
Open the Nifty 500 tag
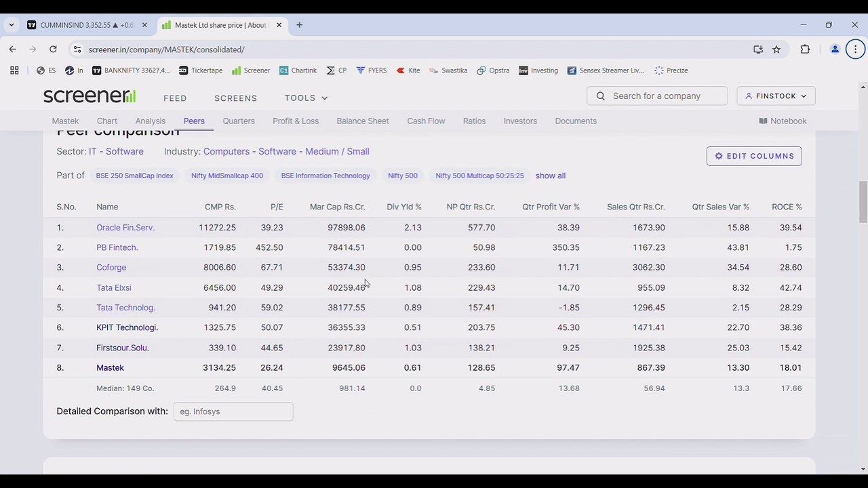point(403,176)
